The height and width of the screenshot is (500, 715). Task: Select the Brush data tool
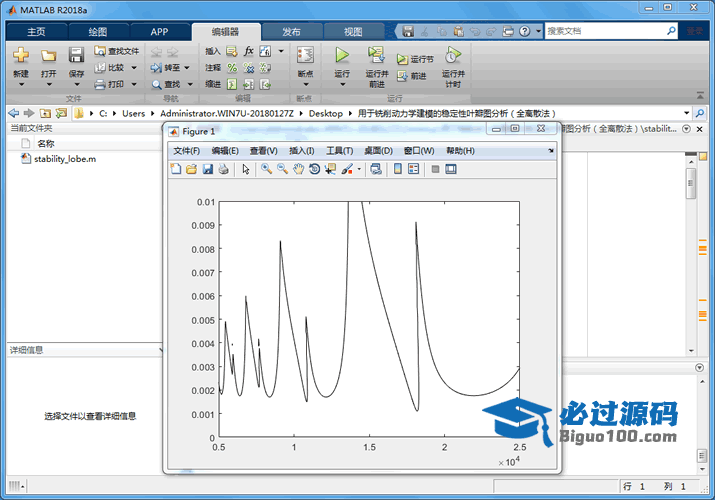click(347, 169)
